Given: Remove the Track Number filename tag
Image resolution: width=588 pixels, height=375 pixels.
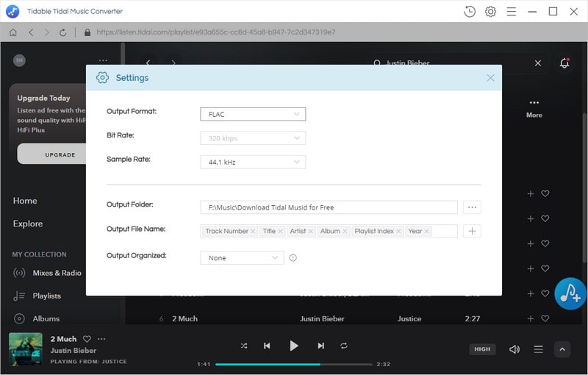Looking at the screenshot, I should (x=253, y=232).
